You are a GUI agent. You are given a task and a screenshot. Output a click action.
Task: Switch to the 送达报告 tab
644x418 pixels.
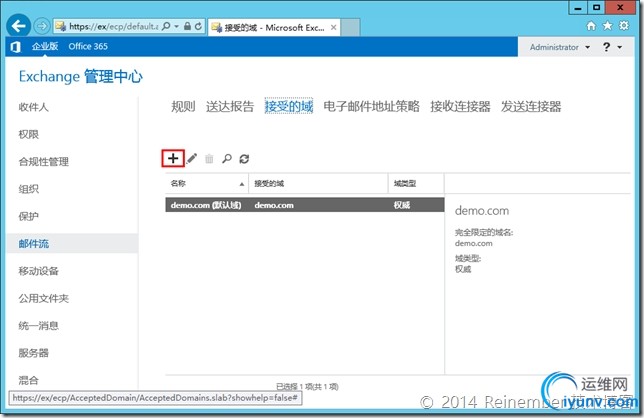click(230, 107)
